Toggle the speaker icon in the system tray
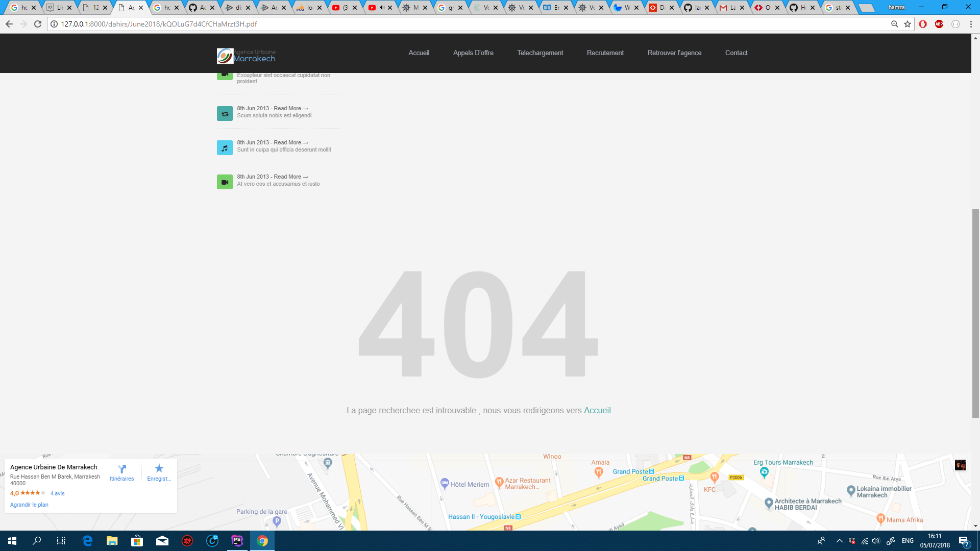 [x=876, y=541]
